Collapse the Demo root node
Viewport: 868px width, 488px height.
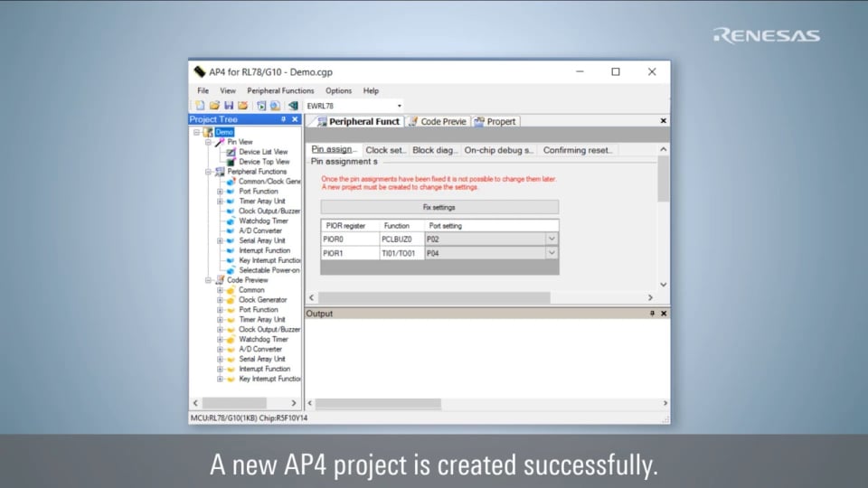point(196,132)
